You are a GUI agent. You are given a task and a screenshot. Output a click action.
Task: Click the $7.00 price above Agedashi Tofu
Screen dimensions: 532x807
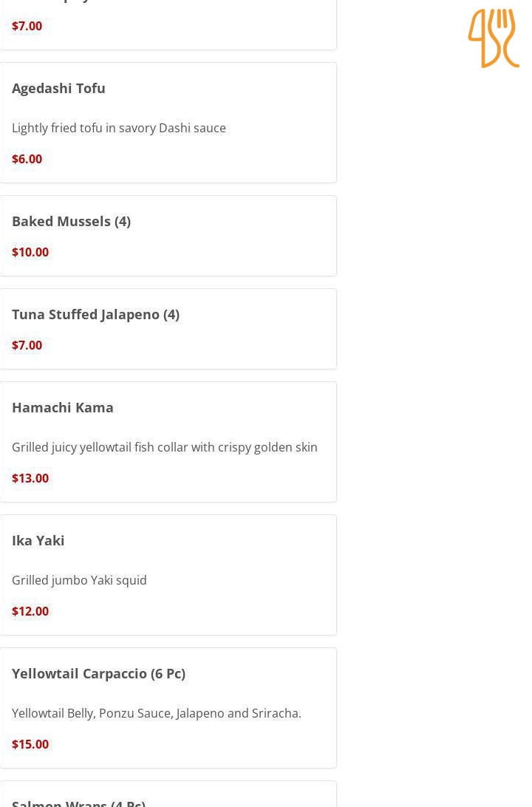tap(27, 27)
